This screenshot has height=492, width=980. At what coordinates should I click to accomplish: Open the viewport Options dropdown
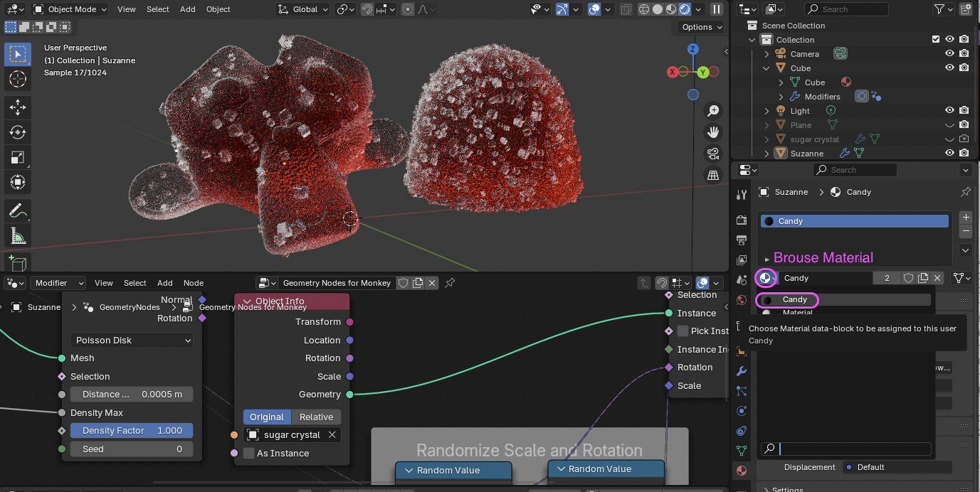tap(701, 27)
